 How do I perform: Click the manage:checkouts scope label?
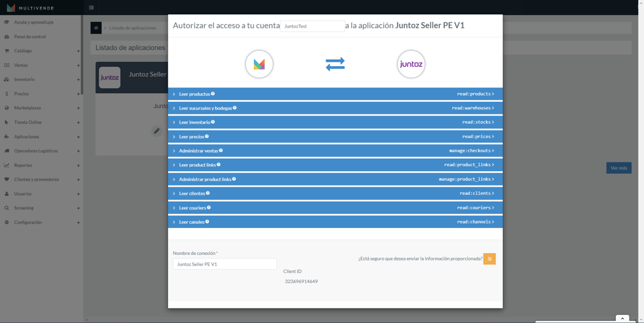click(x=470, y=151)
